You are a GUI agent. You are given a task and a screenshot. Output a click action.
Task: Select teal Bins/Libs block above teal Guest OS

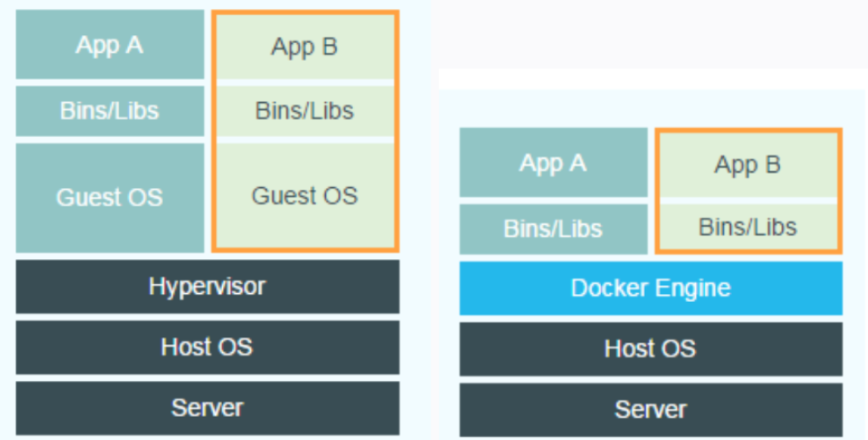pyautogui.click(x=109, y=111)
